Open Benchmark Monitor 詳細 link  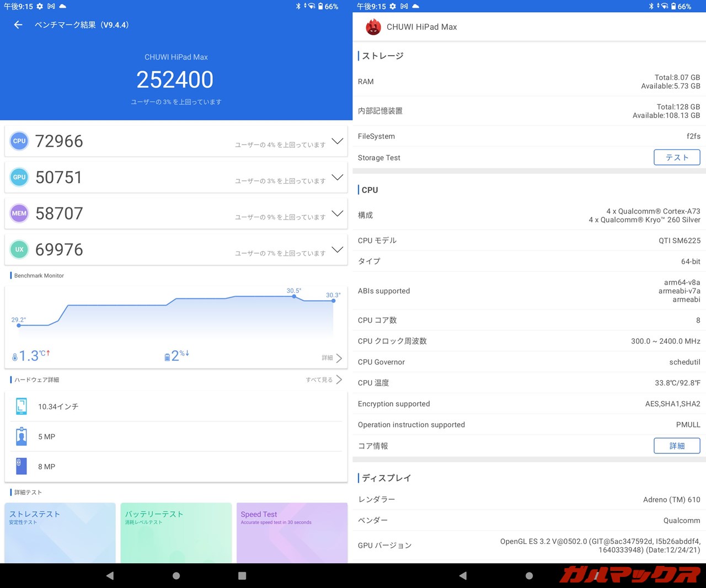pyautogui.click(x=332, y=358)
